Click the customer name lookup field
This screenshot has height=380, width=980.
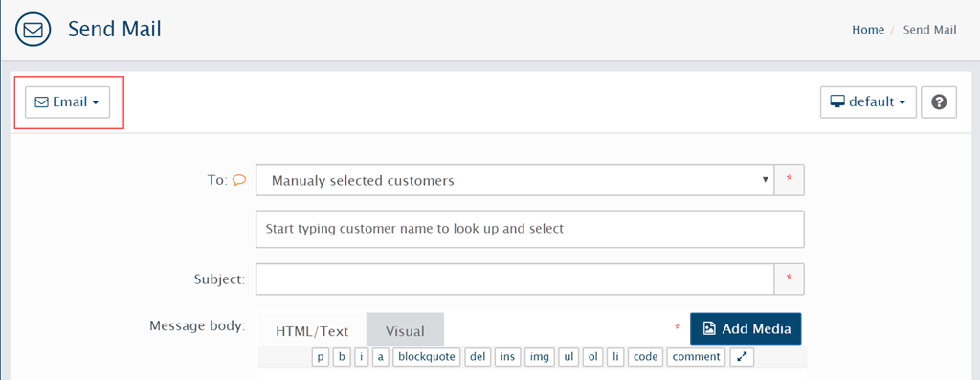(x=530, y=229)
